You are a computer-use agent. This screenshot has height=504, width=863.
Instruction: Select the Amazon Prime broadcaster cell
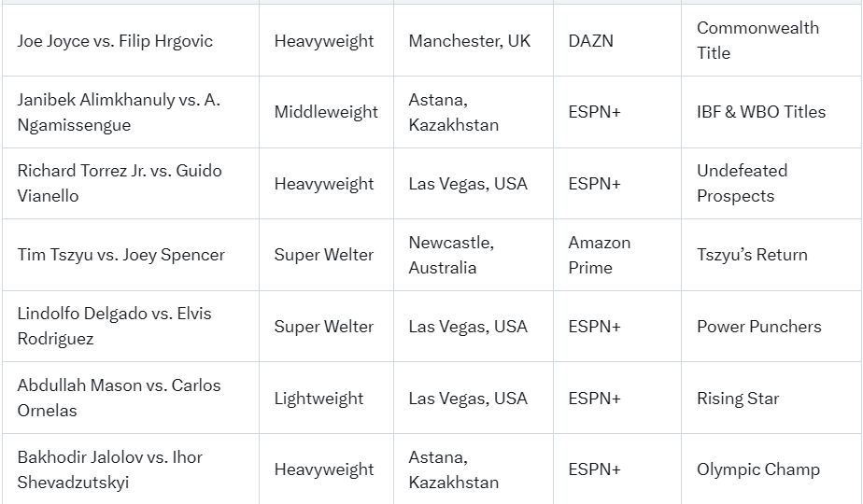[600, 255]
